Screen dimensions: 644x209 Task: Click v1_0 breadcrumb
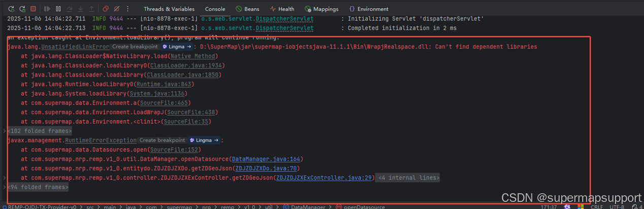[x=249, y=206]
